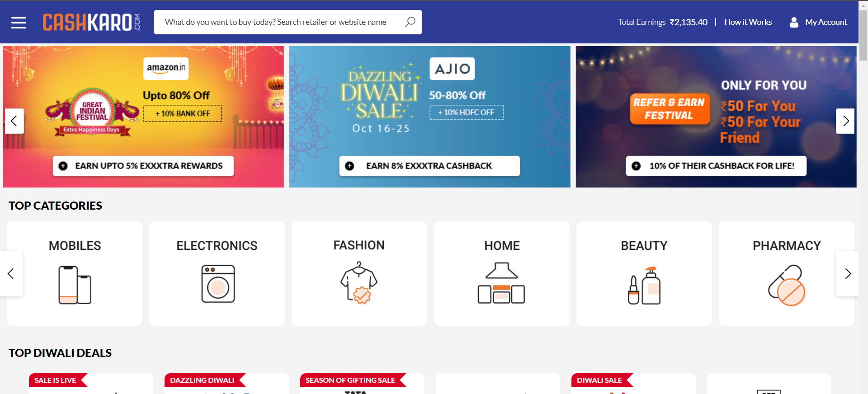
Task: Click the Top Diwali Deals heading
Action: click(x=60, y=353)
